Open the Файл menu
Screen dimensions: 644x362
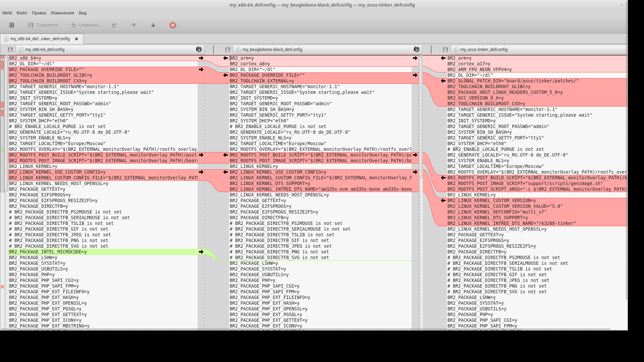[22, 13]
